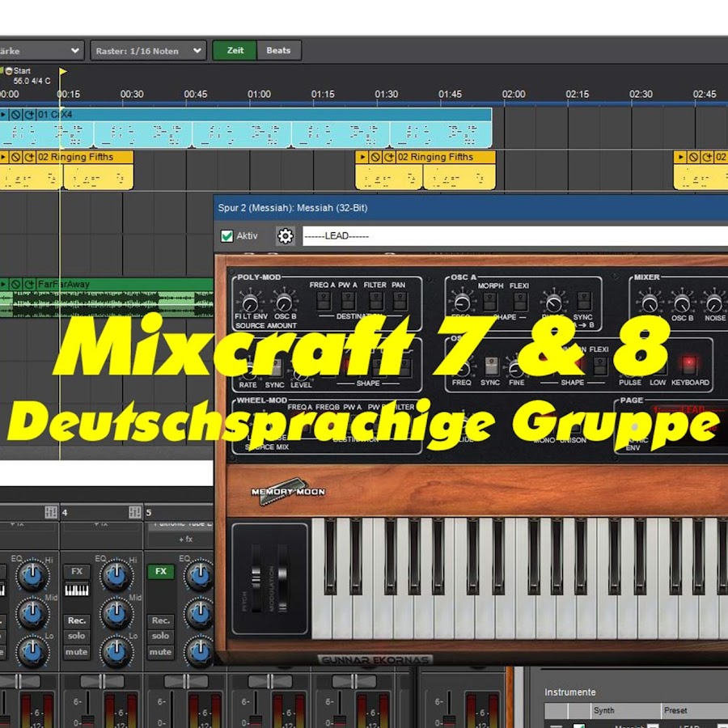Play the Ringing Fifths clip near 02:45
Image resolution: width=728 pixels, height=728 pixels.
coord(680,157)
